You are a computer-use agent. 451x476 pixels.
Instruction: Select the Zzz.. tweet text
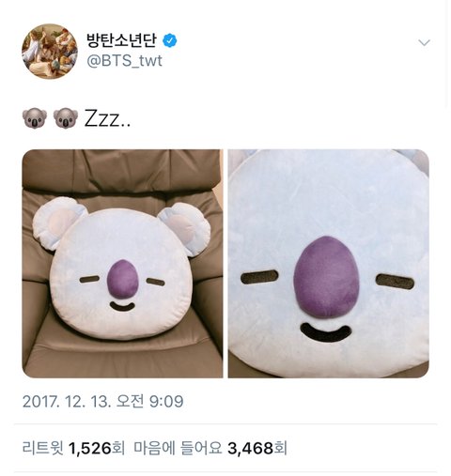107,119
